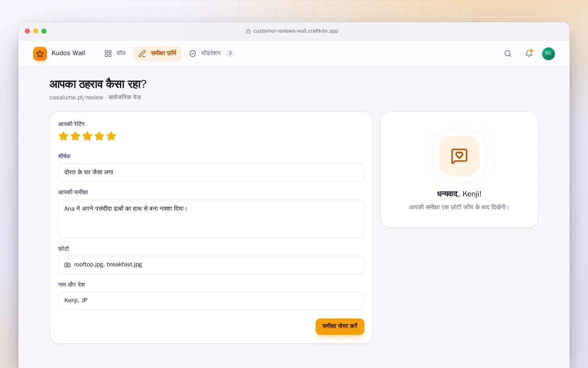Open the मॉडरेशन tab
Viewport: 588px width, 368px height.
(212, 54)
